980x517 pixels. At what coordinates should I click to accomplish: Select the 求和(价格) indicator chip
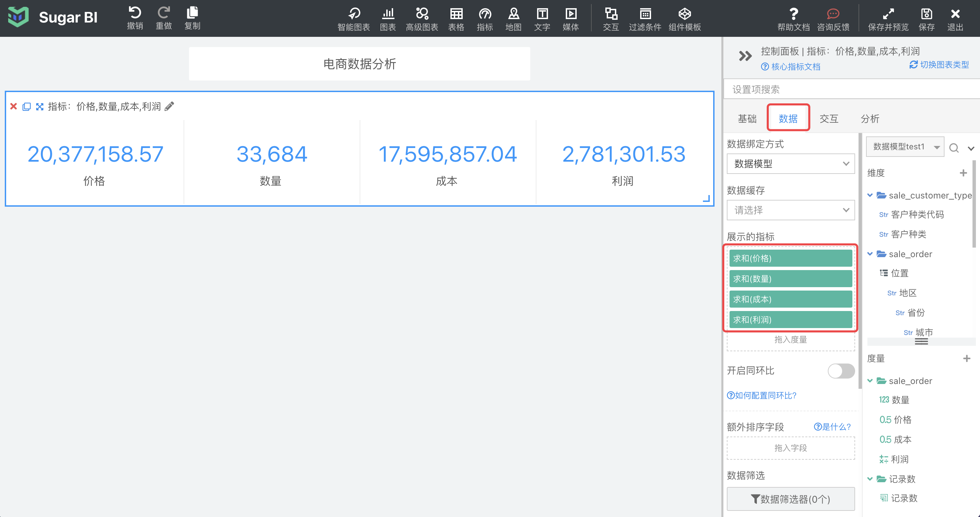click(x=791, y=258)
